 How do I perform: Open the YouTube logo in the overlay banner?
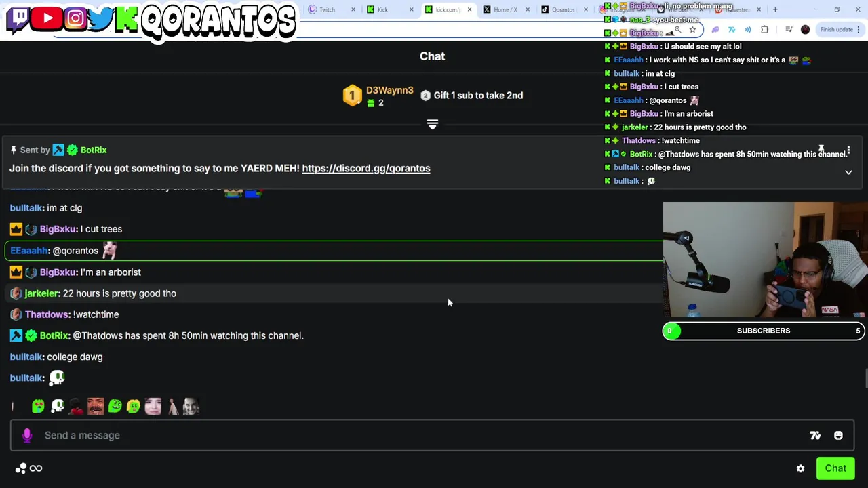coord(47,18)
